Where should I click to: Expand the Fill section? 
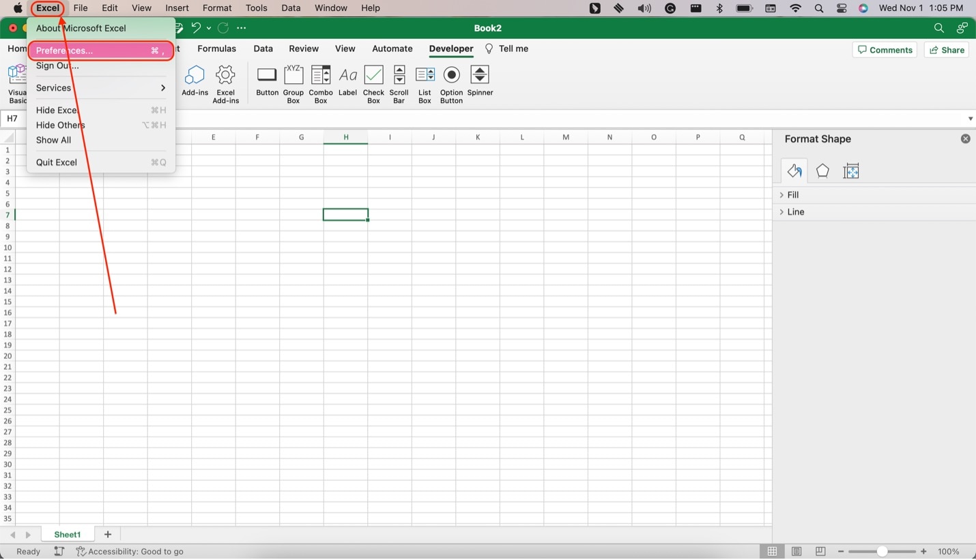(x=874, y=195)
